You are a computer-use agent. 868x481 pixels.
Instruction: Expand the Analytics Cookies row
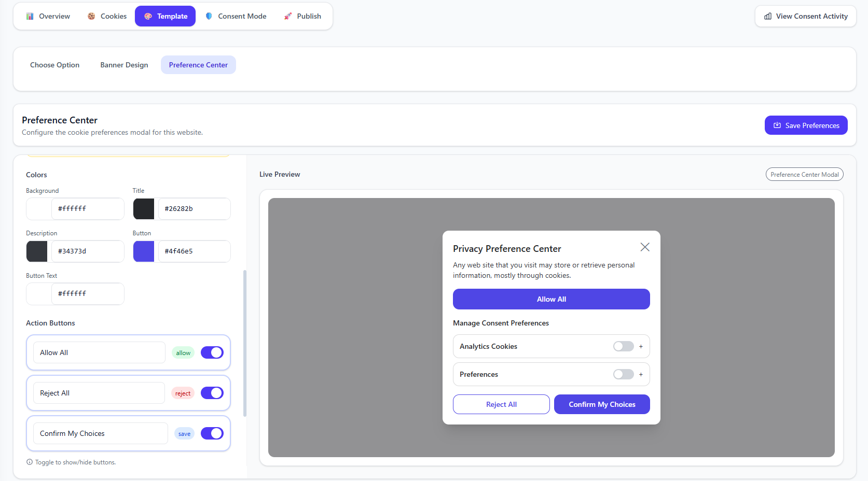641,346
